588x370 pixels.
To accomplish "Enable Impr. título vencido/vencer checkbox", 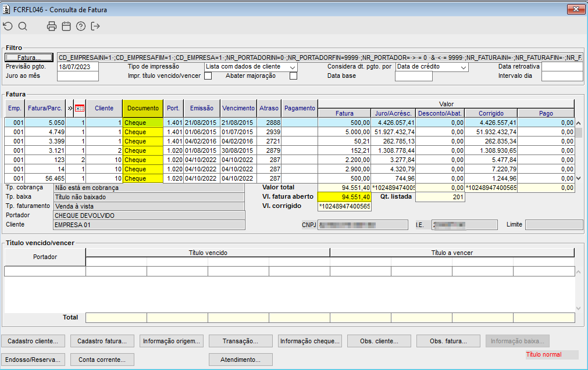I will (208, 76).
